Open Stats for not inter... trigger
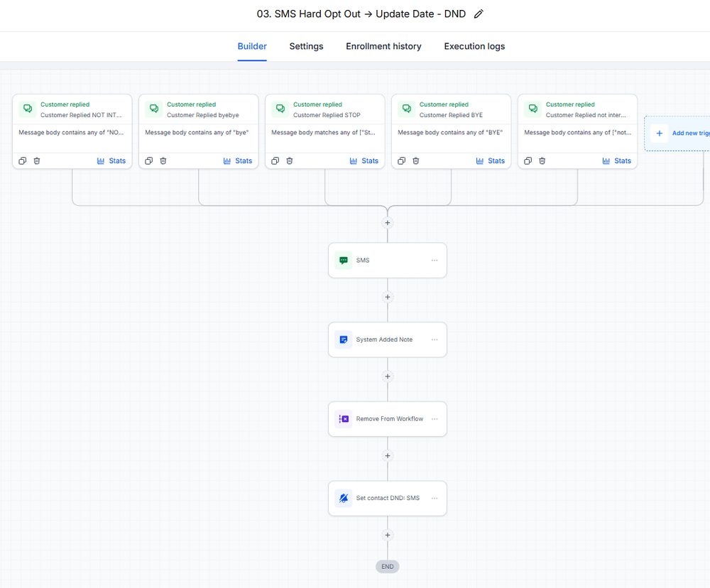 pyautogui.click(x=617, y=160)
